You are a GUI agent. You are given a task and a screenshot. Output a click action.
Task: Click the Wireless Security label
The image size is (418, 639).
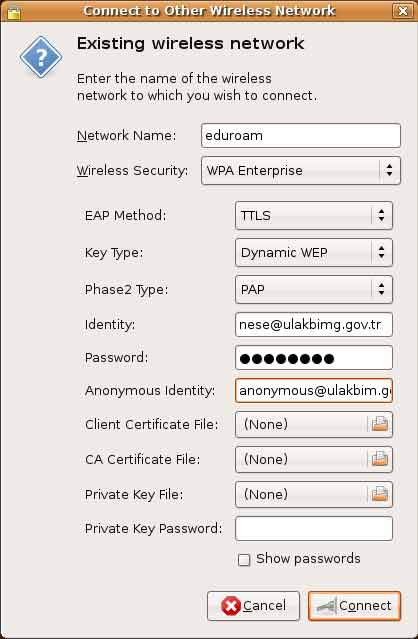[x=132, y=170]
